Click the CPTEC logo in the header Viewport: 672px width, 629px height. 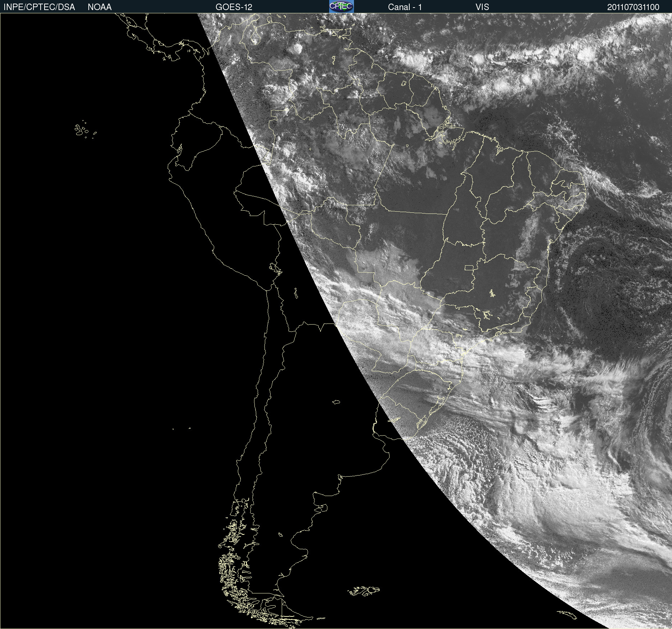[341, 6]
